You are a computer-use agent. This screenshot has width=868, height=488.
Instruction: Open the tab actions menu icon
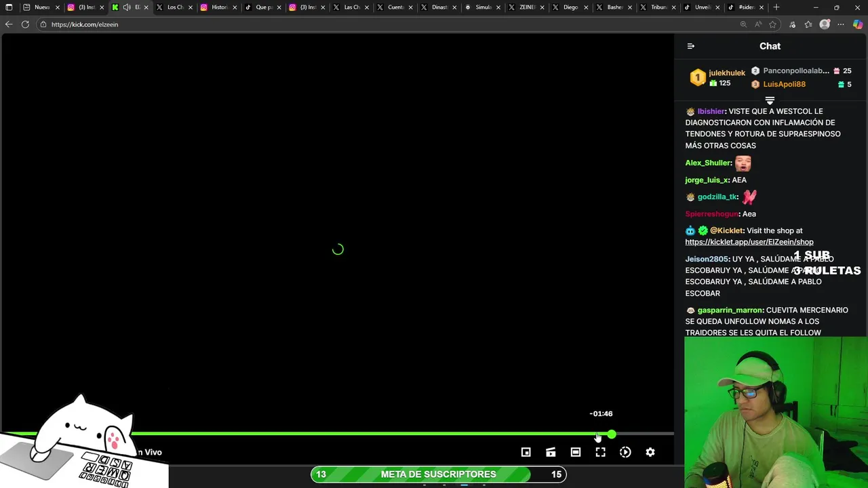[9, 7]
